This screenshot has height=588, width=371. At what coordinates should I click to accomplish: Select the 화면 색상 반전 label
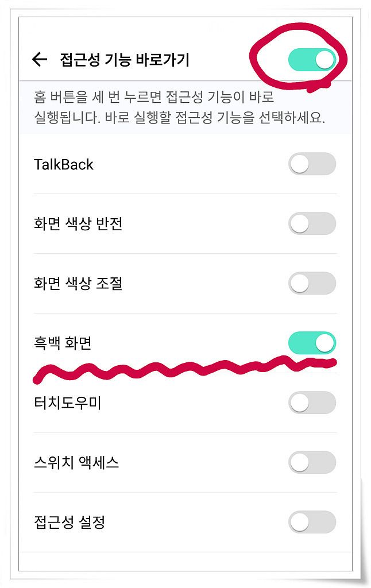(78, 223)
